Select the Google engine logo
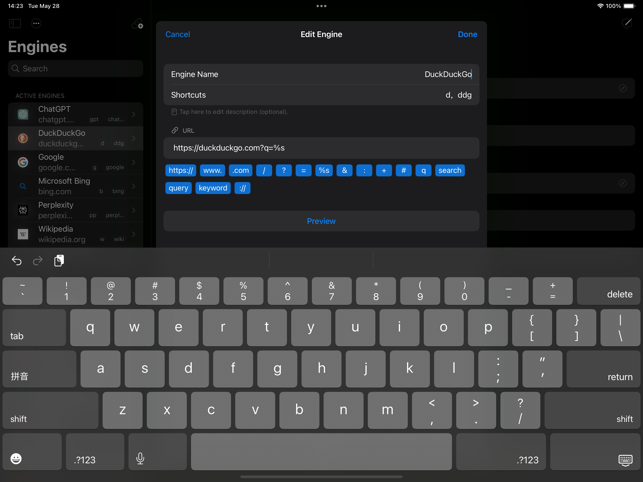The height and width of the screenshot is (482, 643). 23,162
